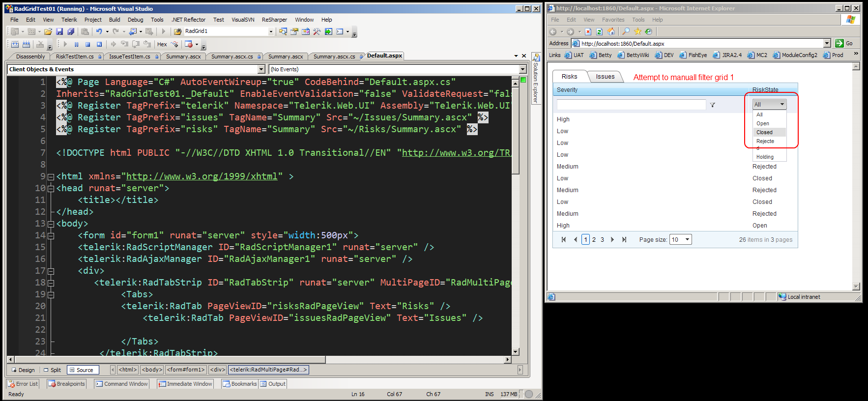Open the FishEye link in Links bar
The width and height of the screenshot is (868, 401).
click(x=693, y=55)
